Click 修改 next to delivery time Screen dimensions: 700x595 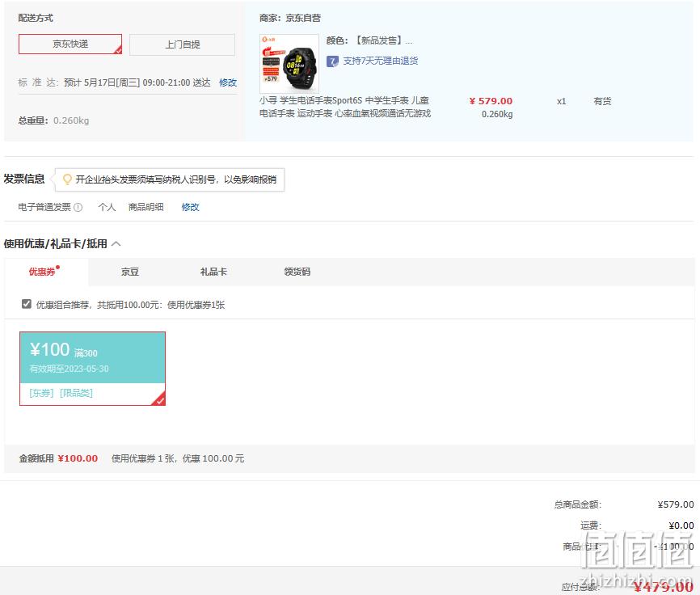click(x=228, y=82)
